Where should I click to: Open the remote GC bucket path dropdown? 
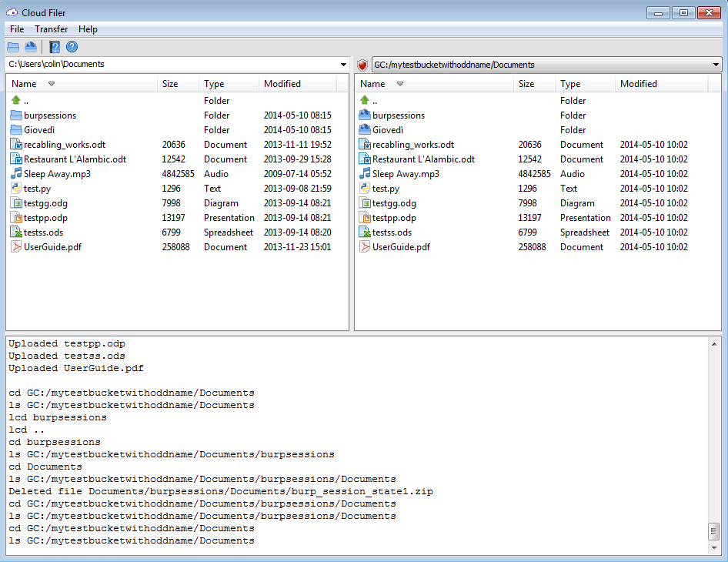click(x=716, y=65)
